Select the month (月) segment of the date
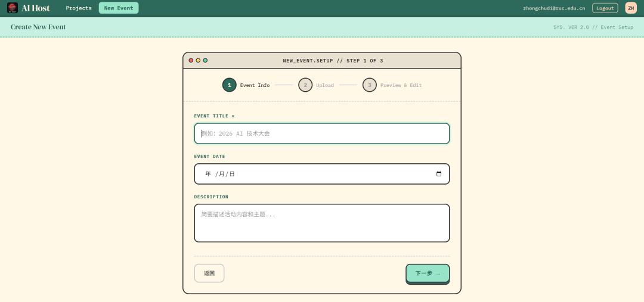 (222, 174)
